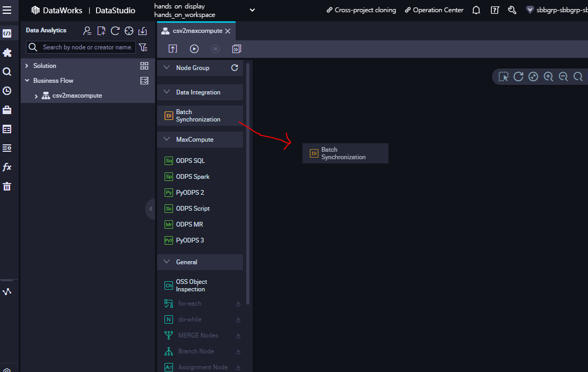This screenshot has height=372, width=588.
Task: Expand the Solution tree section
Action: [27, 66]
